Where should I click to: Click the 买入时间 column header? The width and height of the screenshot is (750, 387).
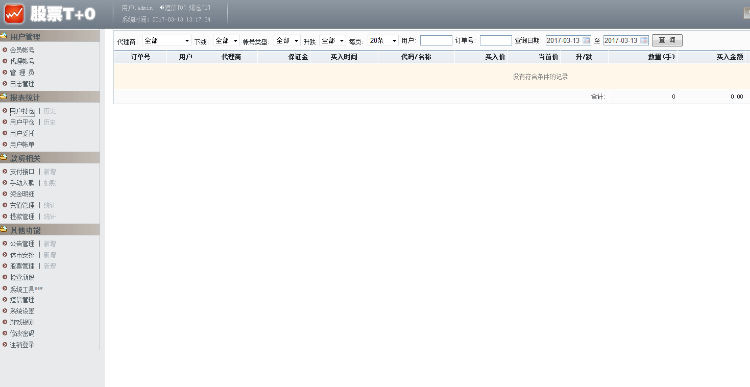[x=344, y=57]
